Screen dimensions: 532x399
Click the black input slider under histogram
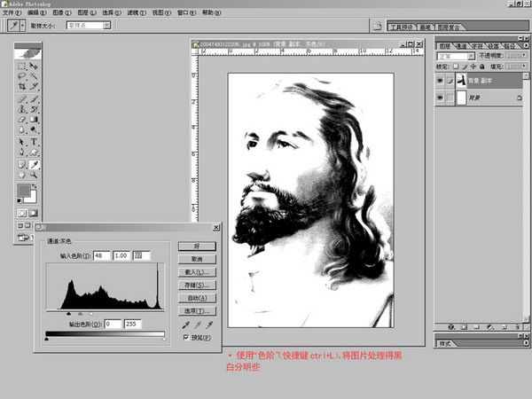pos(69,313)
